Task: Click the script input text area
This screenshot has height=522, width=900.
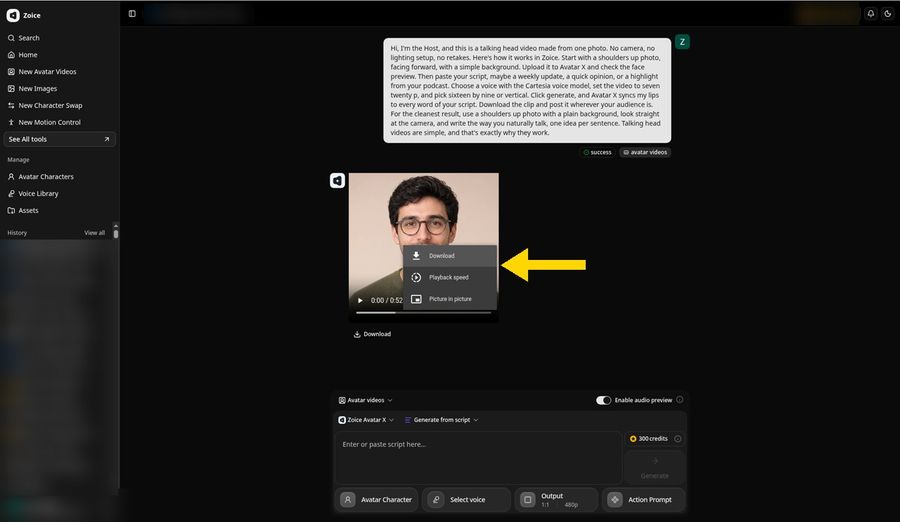Action: pos(478,458)
